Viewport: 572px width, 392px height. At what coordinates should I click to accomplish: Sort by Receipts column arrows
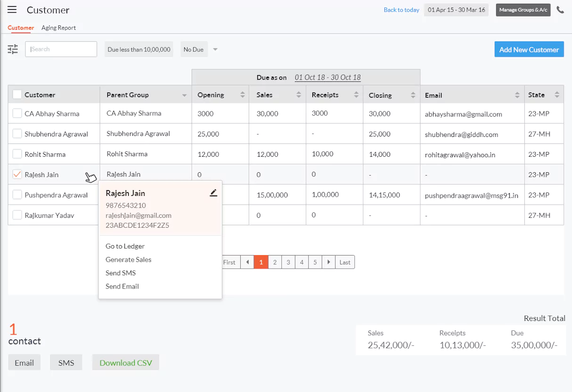356,95
